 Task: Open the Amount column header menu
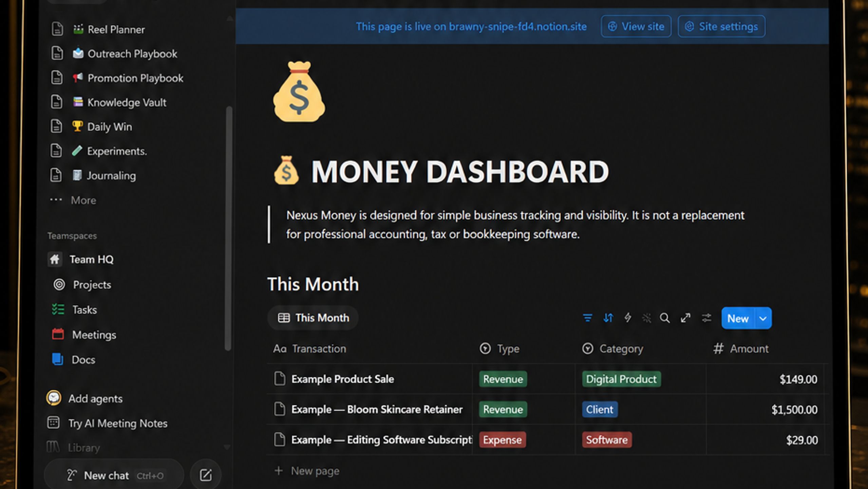point(741,349)
